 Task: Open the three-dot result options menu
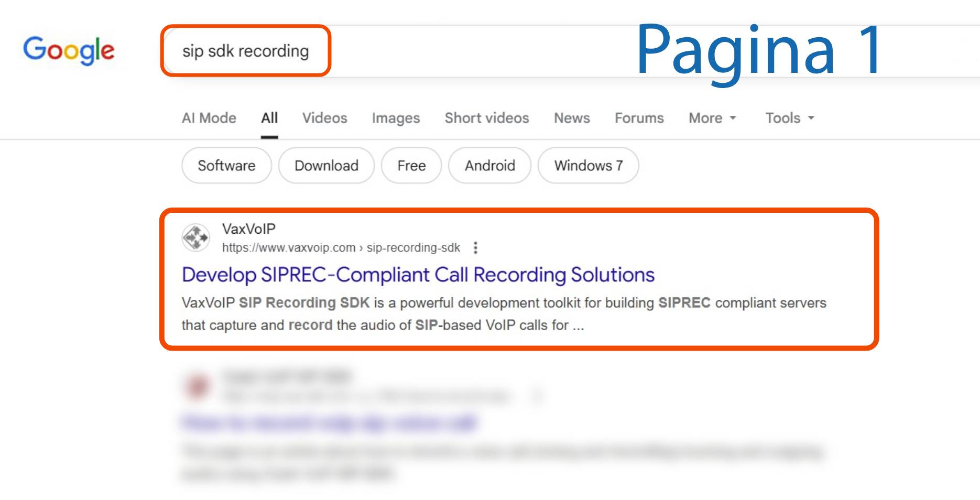(475, 248)
